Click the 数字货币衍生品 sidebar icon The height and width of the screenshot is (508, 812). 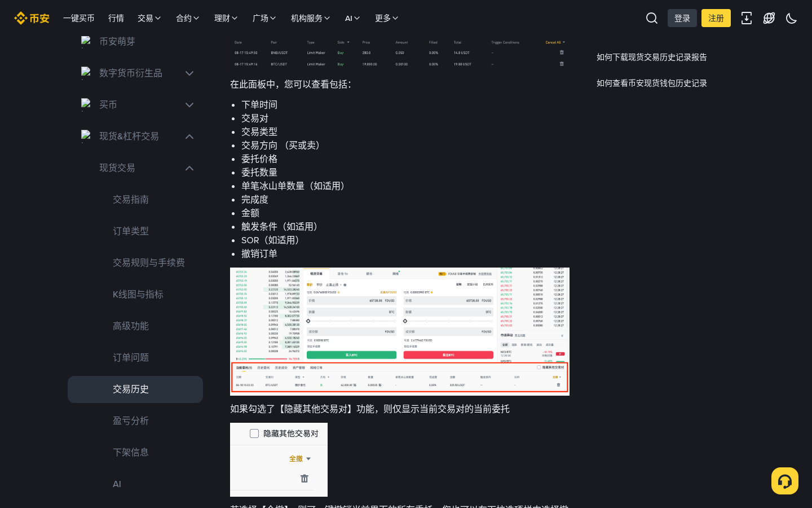(86, 73)
